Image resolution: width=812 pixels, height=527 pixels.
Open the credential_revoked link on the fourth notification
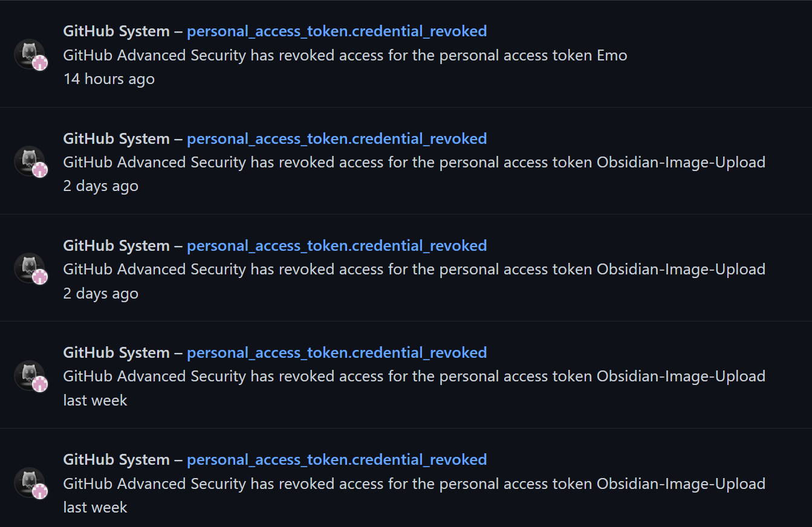337,352
